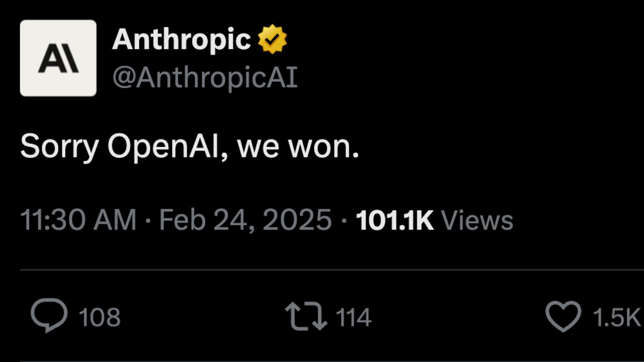Click the "we won." phrase in the tweet

click(x=298, y=147)
